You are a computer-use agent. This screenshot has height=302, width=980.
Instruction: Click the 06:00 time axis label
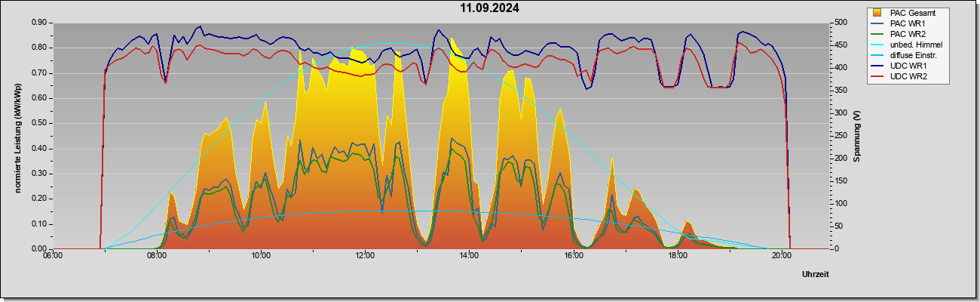tap(52, 256)
